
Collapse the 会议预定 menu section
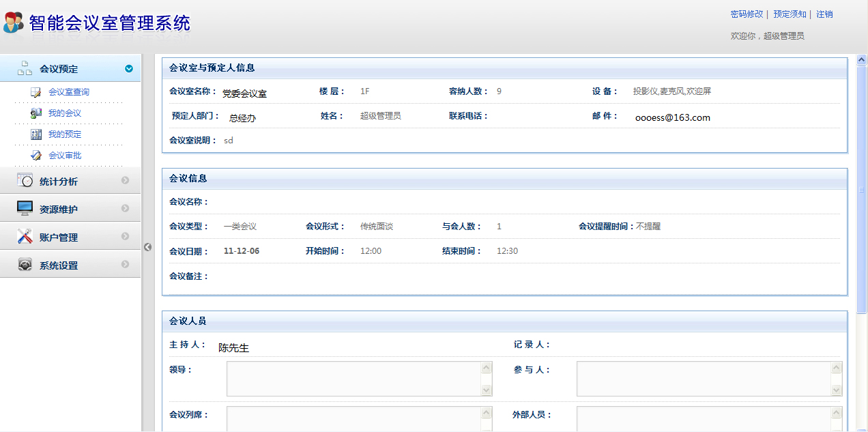click(x=128, y=68)
